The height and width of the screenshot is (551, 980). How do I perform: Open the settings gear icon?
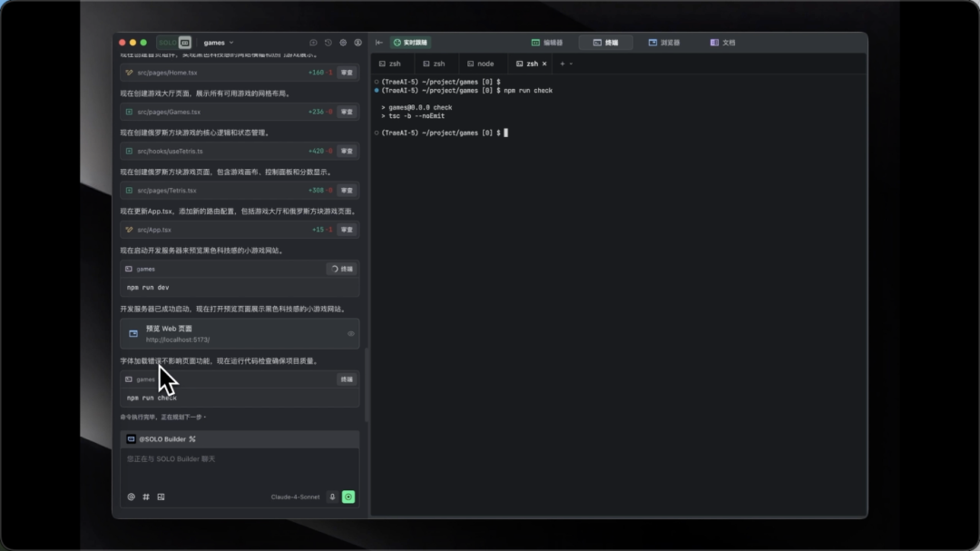click(x=343, y=43)
